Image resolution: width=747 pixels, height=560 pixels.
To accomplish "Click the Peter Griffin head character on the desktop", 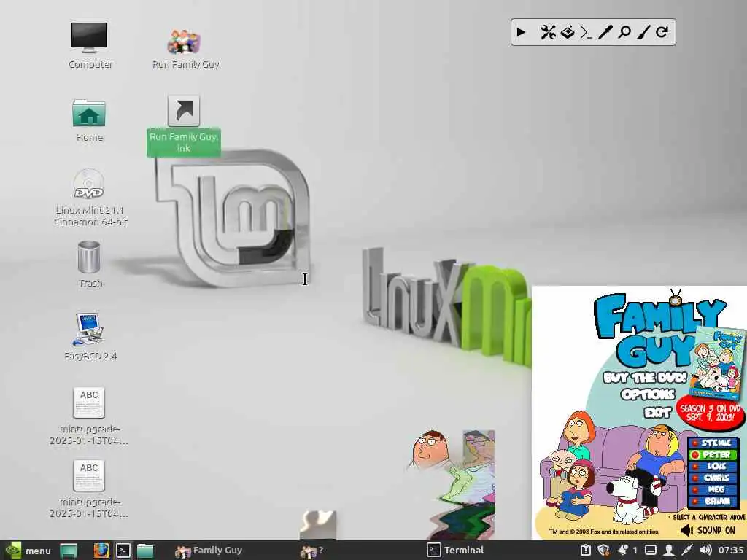I will 430,448.
